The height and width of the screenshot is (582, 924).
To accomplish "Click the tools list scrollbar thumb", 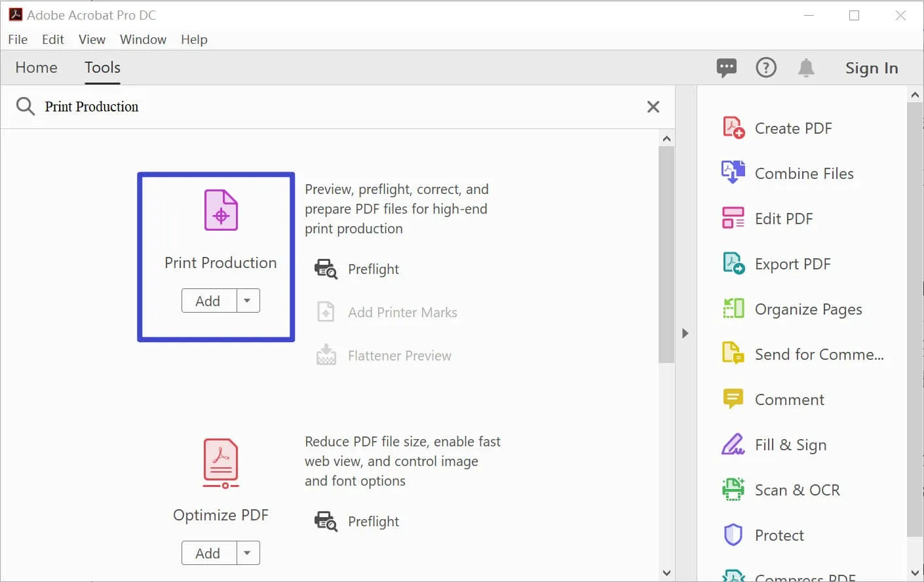I will click(x=666, y=254).
